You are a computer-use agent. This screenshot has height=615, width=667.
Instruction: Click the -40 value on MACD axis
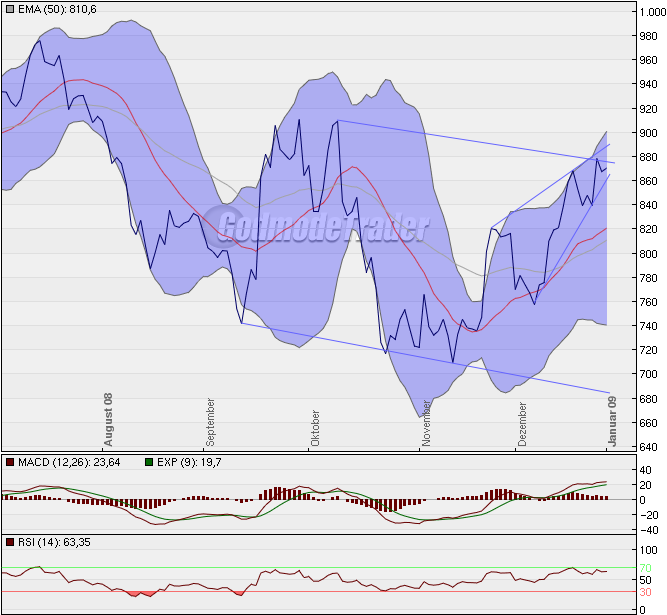[x=649, y=530]
